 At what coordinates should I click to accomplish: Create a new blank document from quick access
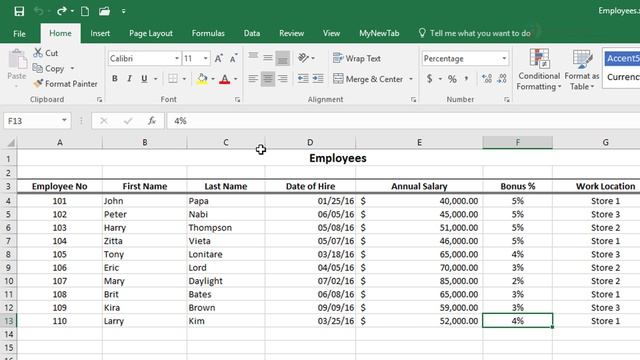(x=85, y=11)
